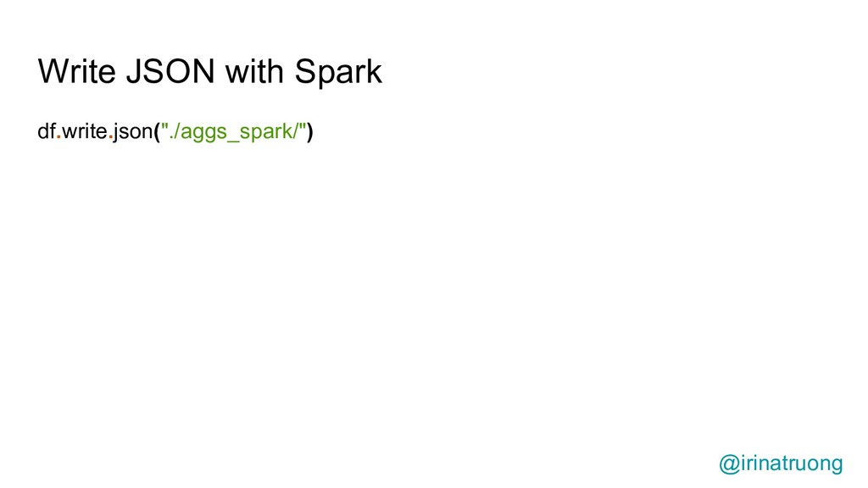Click the orange dot before "json"
Image resolution: width=868 pixels, height=488 pixels.
[x=111, y=136]
